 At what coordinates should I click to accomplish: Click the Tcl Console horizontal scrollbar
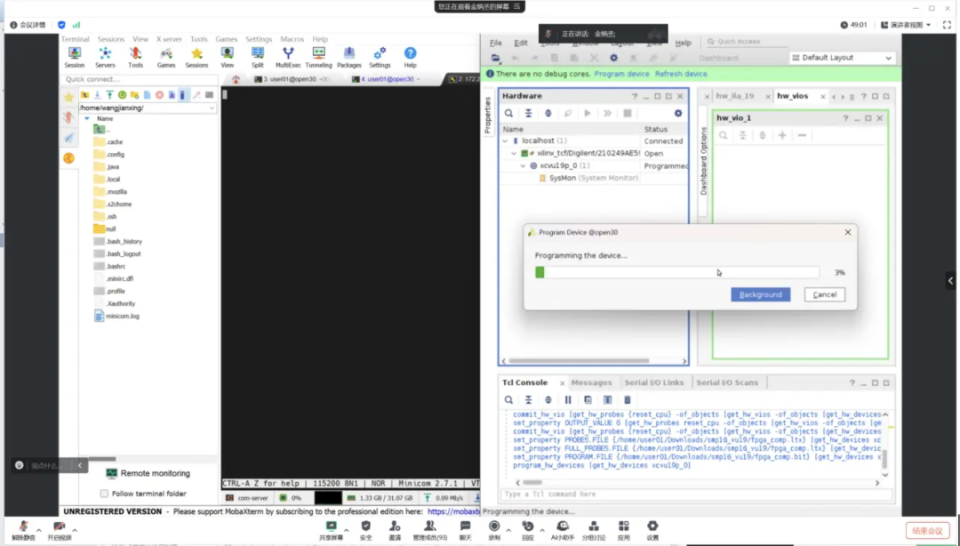tap(532, 483)
